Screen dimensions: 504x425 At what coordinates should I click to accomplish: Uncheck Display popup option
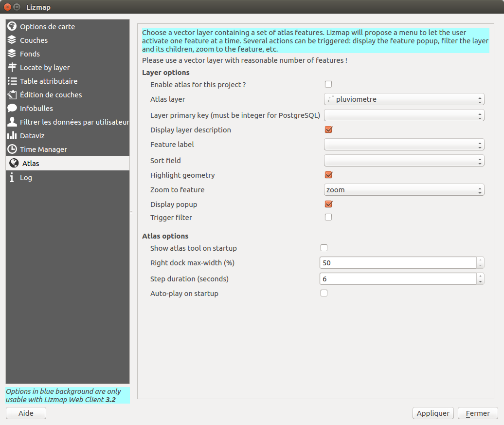(328, 204)
